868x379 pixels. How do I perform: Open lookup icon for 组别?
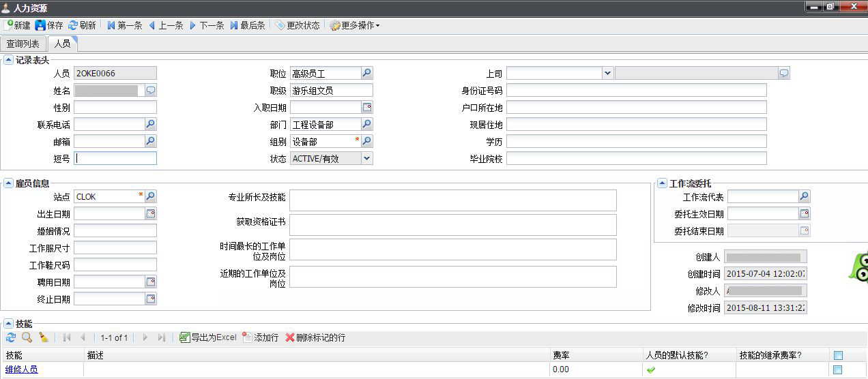coord(367,141)
